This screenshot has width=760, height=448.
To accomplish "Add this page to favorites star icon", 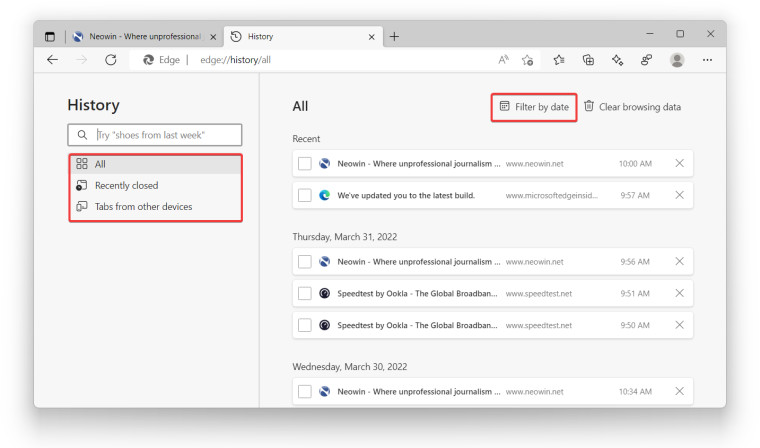I will (x=527, y=60).
